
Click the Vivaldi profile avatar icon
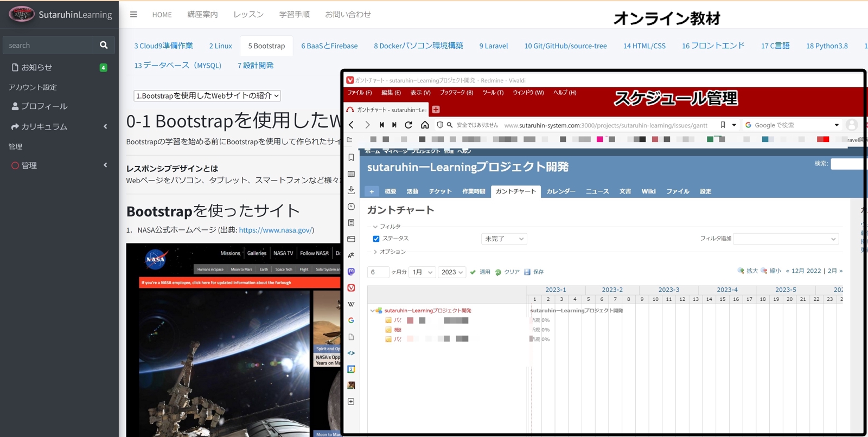coord(852,125)
